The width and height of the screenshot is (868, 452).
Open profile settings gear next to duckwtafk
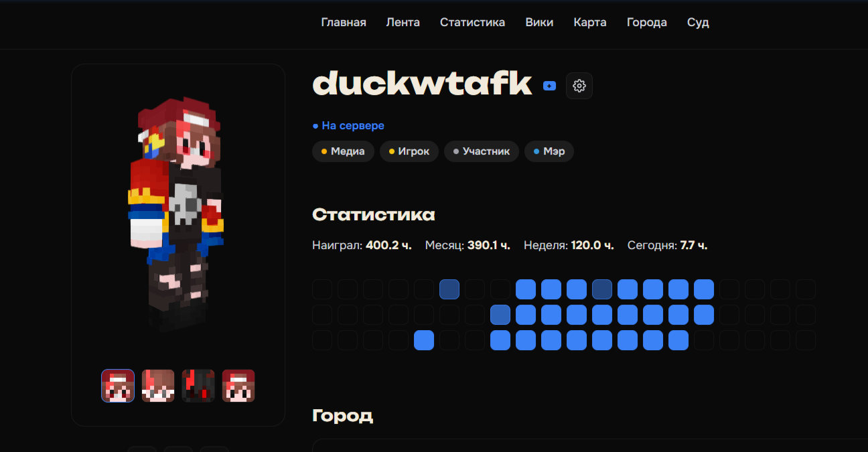click(579, 86)
